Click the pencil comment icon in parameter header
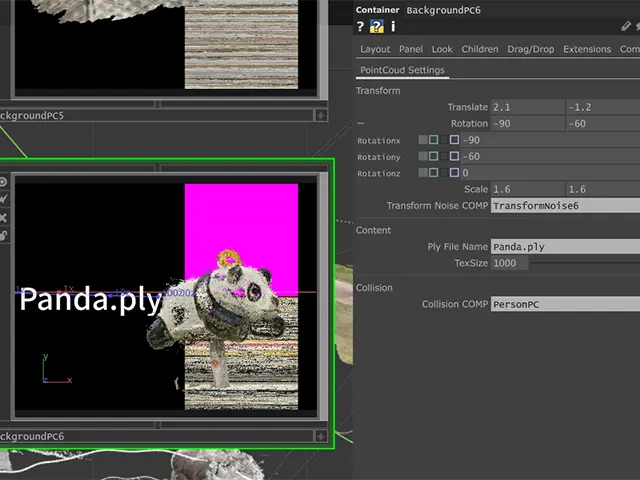This screenshot has height=480, width=640. tap(626, 27)
